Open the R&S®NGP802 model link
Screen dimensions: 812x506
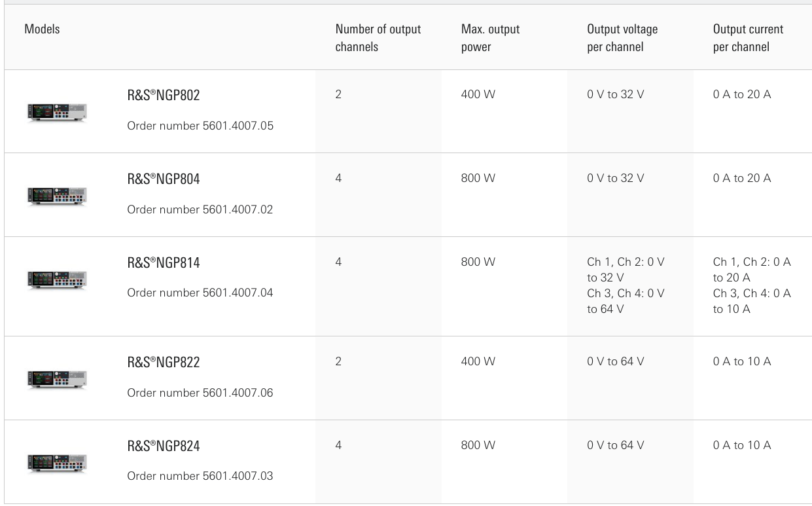click(x=164, y=95)
